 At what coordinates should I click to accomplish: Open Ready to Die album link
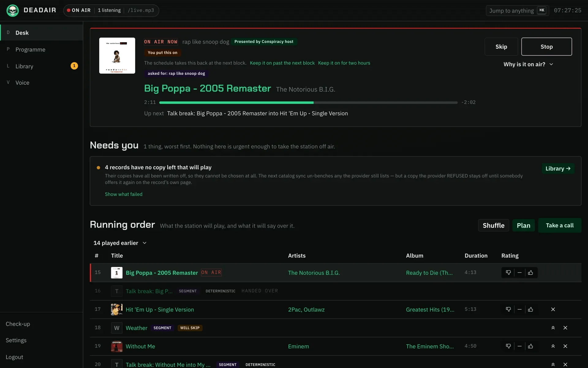click(x=429, y=273)
